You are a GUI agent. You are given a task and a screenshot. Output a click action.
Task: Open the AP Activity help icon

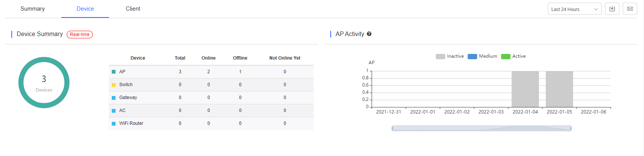369,34
